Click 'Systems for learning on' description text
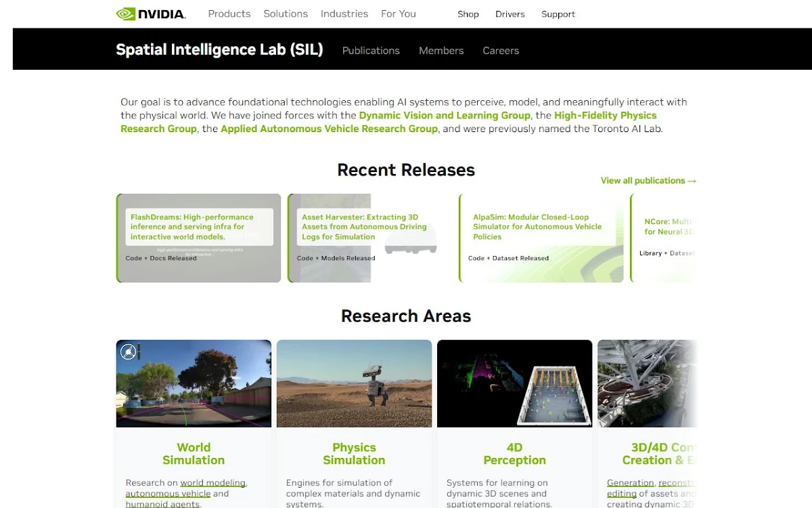The height and width of the screenshot is (508, 812). click(x=497, y=483)
